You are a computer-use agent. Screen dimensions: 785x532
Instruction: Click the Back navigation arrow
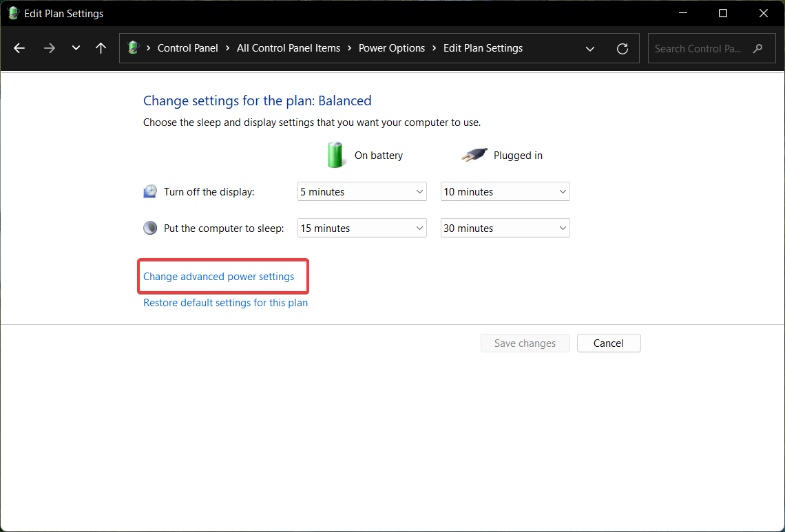tap(19, 48)
